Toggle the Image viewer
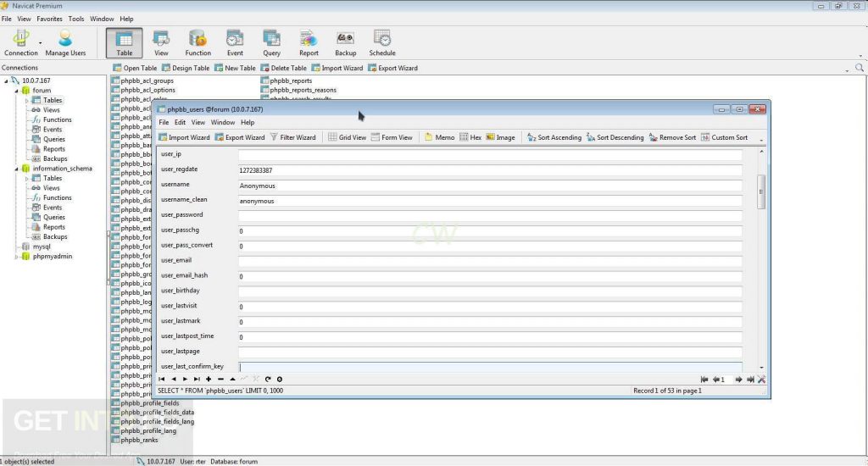The height and width of the screenshot is (466, 868). [500, 137]
